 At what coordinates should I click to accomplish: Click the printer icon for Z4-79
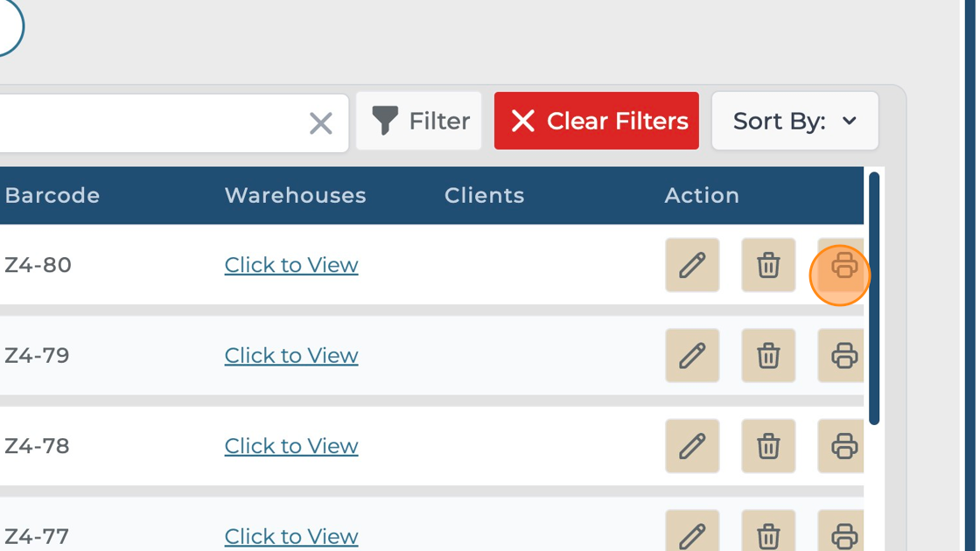click(x=842, y=355)
